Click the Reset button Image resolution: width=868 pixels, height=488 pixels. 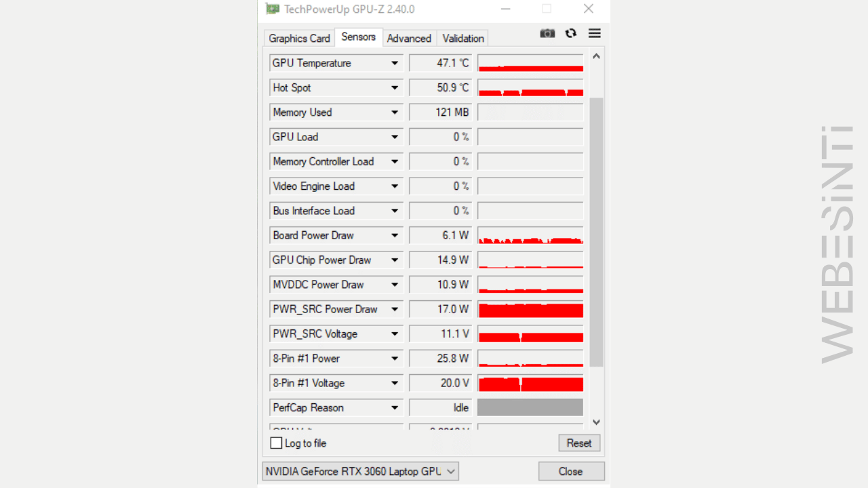579,443
